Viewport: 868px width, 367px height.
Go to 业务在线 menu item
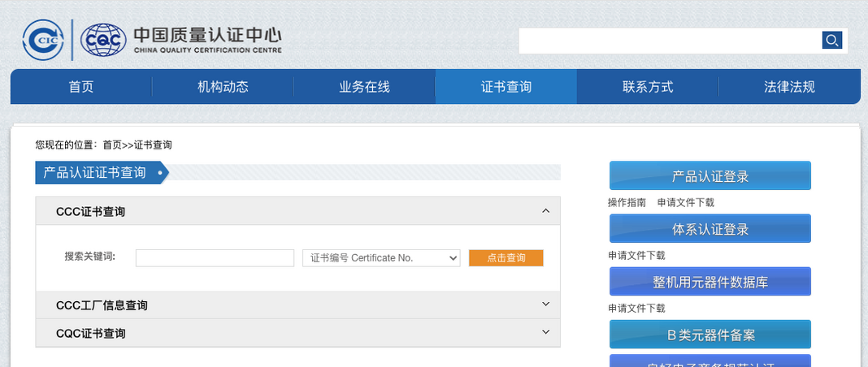364,87
